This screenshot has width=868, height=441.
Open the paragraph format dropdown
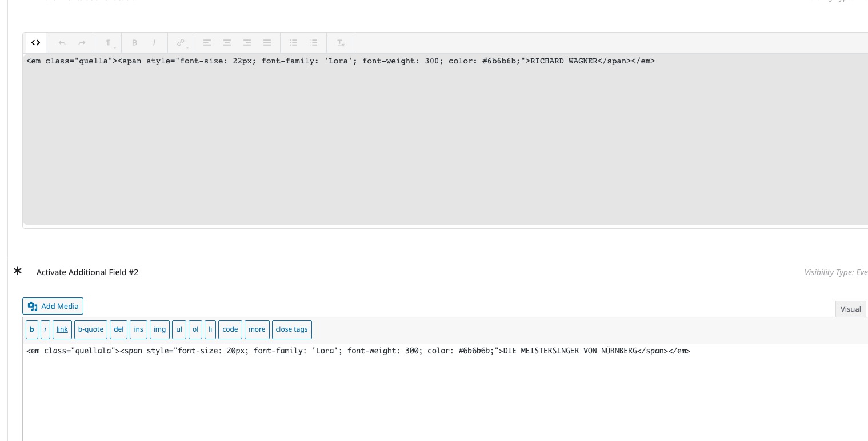point(109,43)
